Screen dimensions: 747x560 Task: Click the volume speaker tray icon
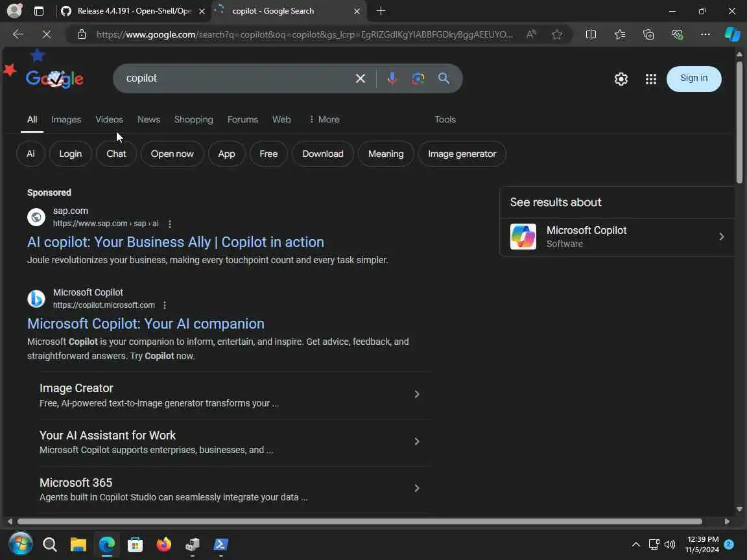click(670, 544)
